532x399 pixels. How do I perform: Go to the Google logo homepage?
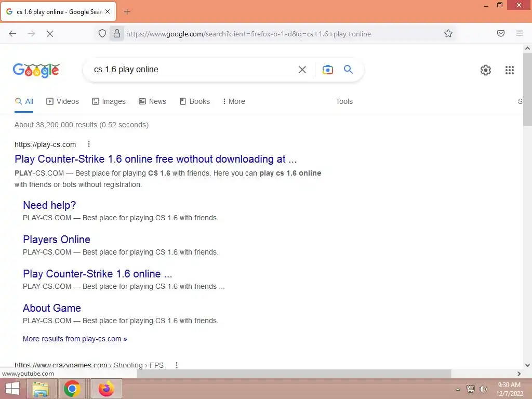[36, 70]
